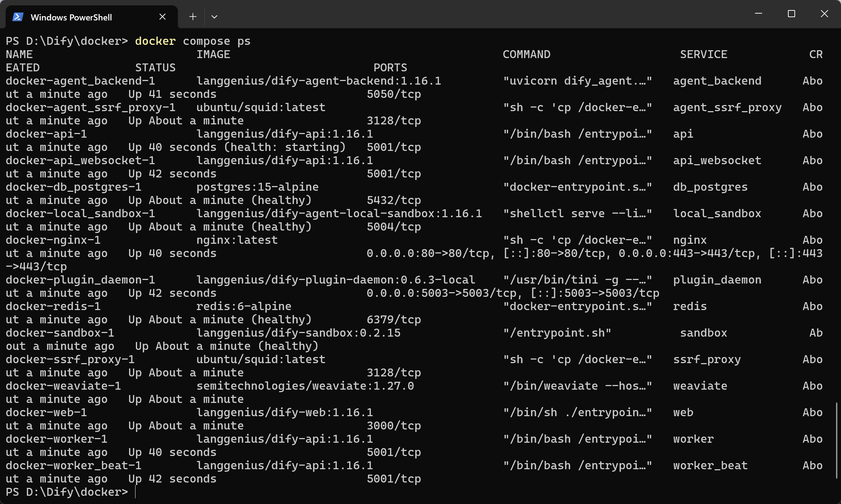Click container name docker-web-1
841x504 pixels.
point(47,413)
